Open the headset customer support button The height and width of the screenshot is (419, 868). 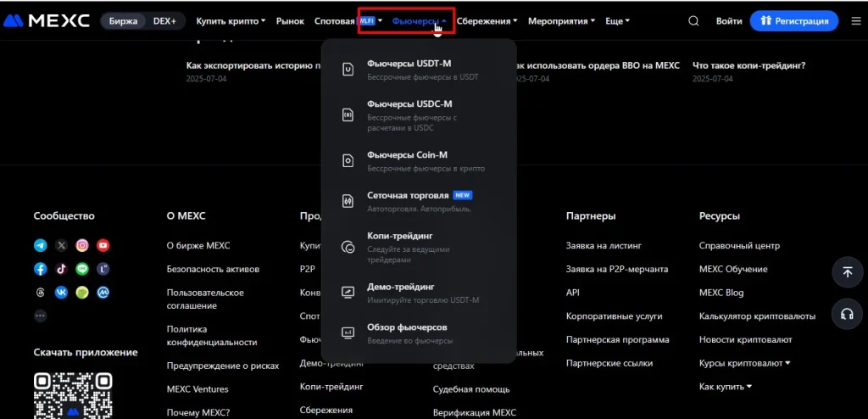847,314
